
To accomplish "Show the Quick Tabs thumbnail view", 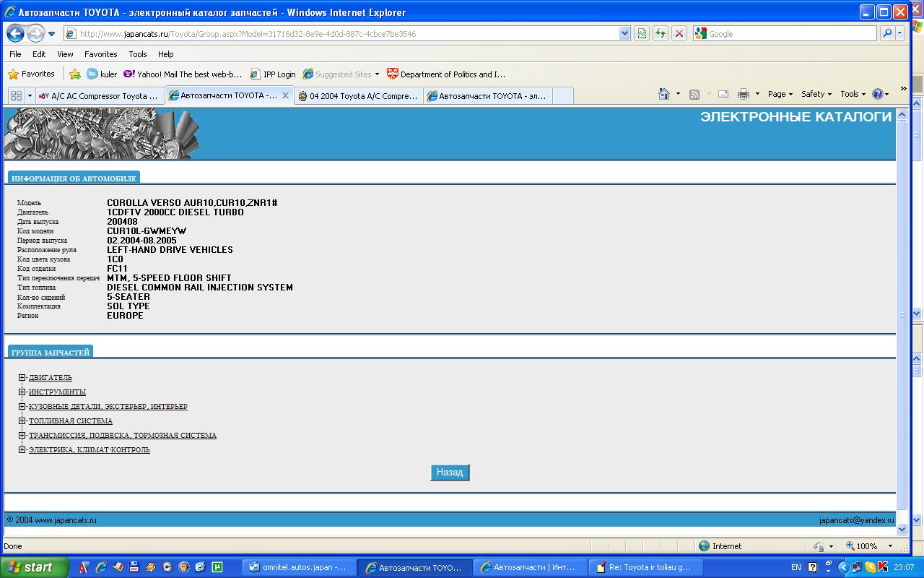I will click(x=16, y=95).
